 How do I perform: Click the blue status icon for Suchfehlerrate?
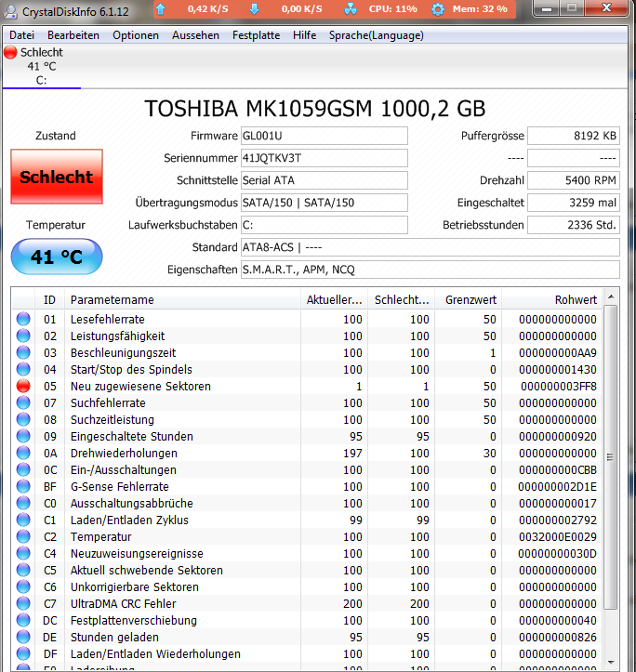(x=23, y=402)
